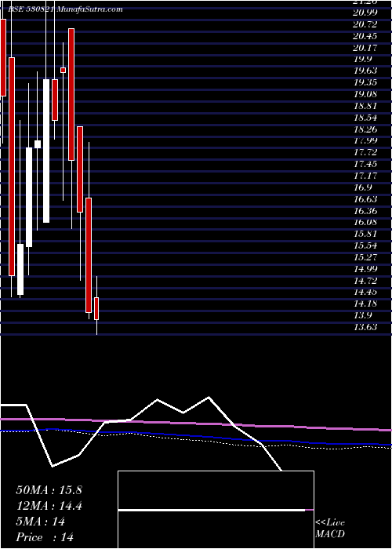Click the 50MA : 15.8 reading
The height and width of the screenshot is (549, 392).
[49, 490]
